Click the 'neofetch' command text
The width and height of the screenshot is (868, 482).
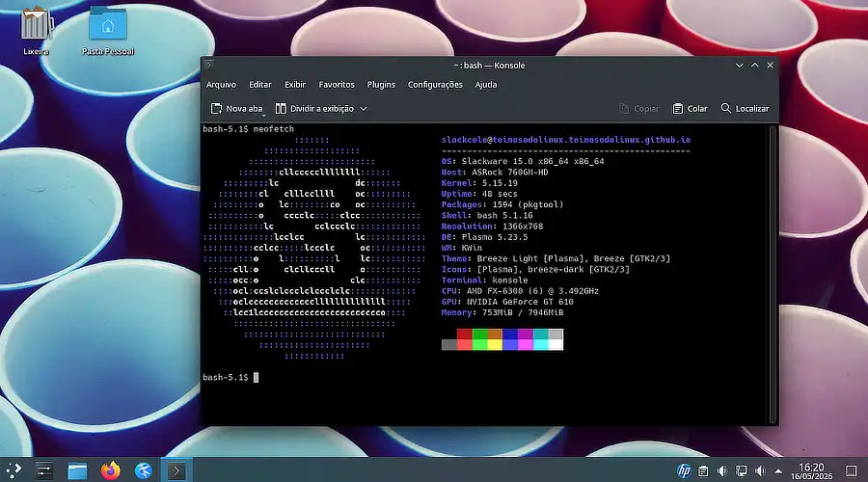[274, 129]
